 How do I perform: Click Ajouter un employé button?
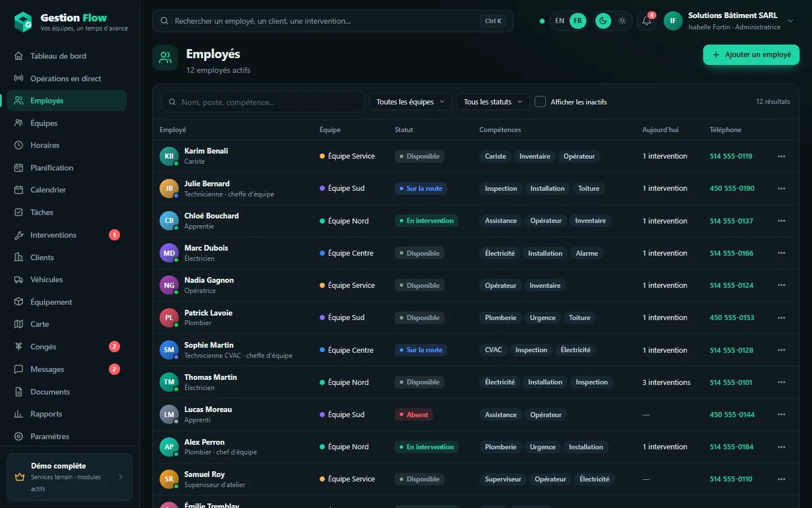[751, 55]
